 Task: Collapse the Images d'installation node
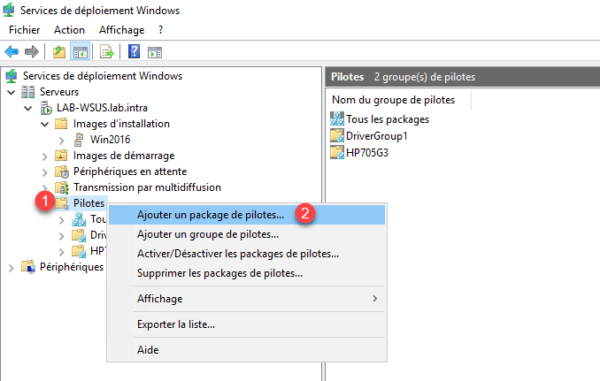45,124
